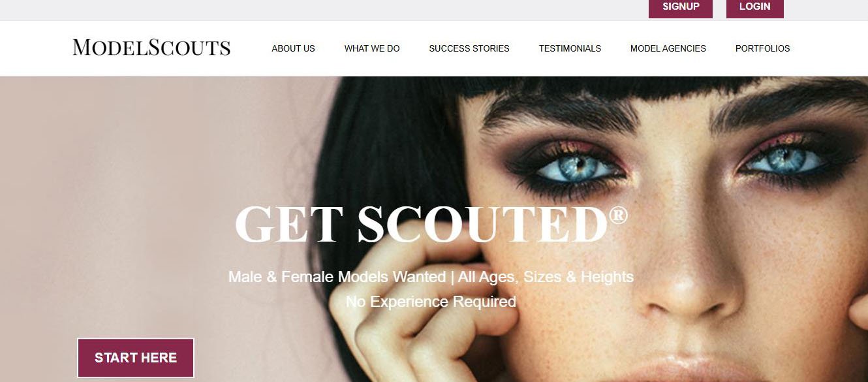Select the Testimonials nav link
The image size is (868, 382).
(570, 48)
